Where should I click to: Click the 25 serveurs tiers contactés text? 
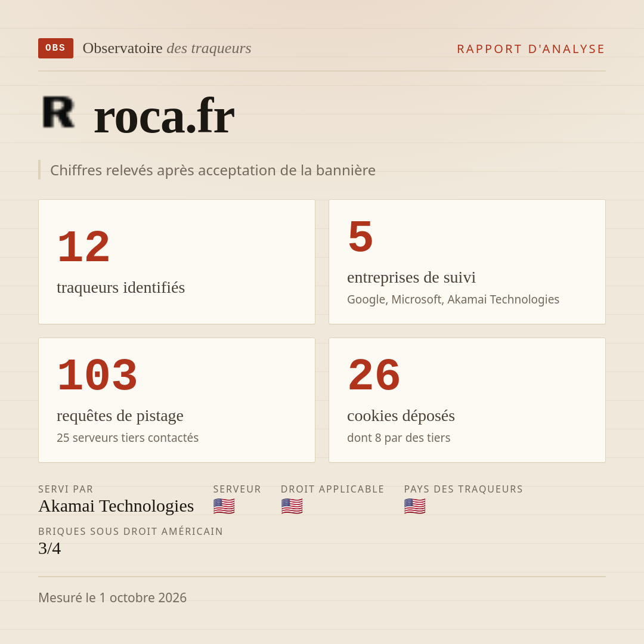128,438
